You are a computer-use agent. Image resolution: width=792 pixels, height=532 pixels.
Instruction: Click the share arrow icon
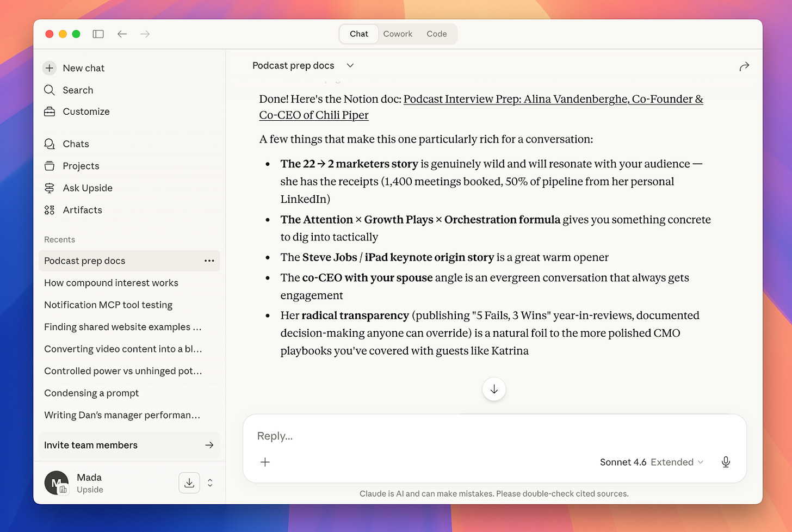tap(744, 66)
